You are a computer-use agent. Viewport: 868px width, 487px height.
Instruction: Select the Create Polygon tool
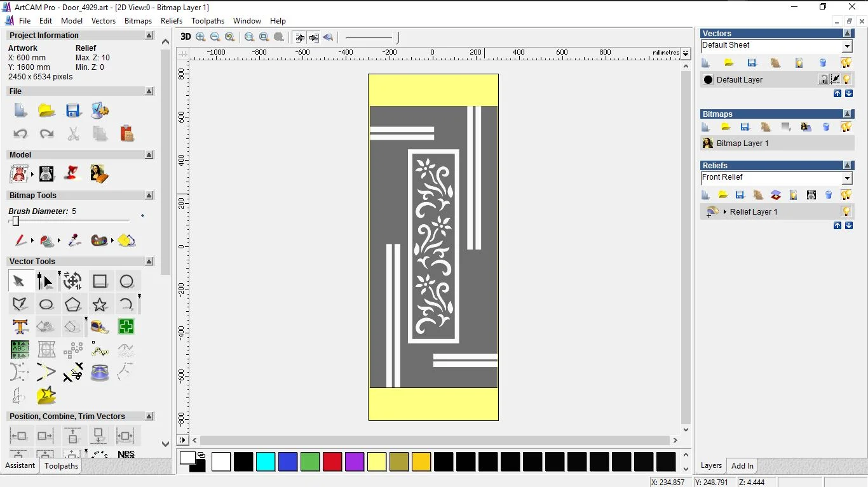73,305
